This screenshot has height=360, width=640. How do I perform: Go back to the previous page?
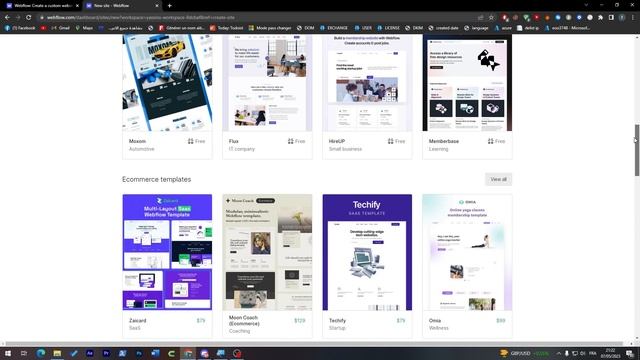tap(7, 18)
